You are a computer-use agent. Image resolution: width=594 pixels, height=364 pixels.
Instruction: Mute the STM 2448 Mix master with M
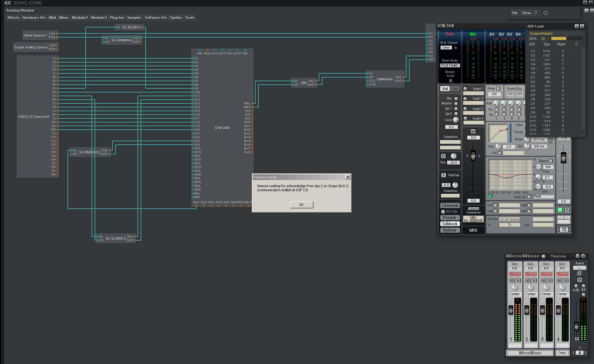point(473,131)
